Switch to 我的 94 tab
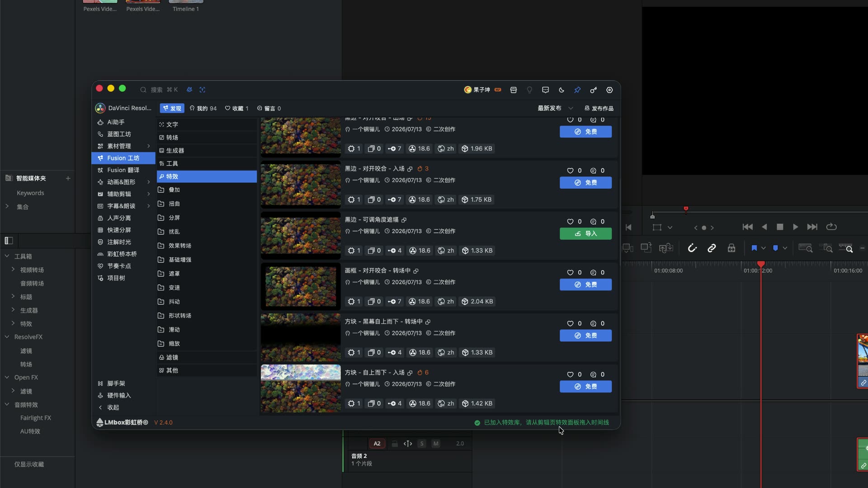 [x=203, y=108]
